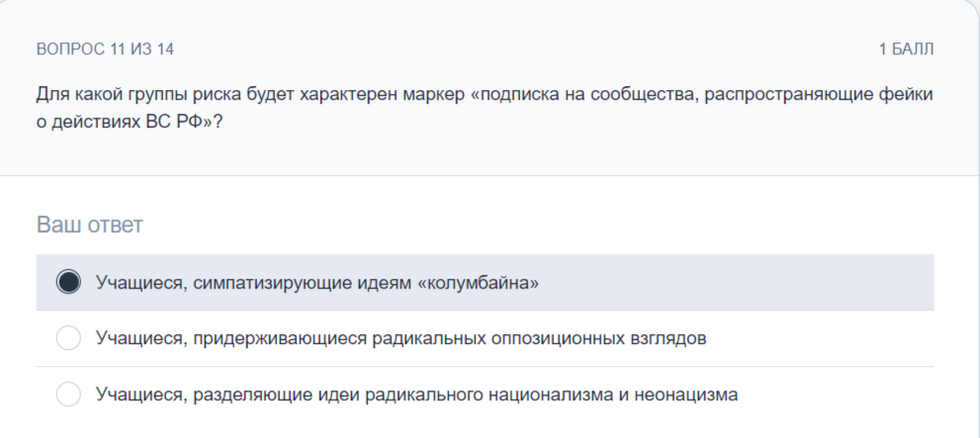Click the «1 БАЛЛ» score label
This screenshot has height=438, width=980.
coord(906,48)
